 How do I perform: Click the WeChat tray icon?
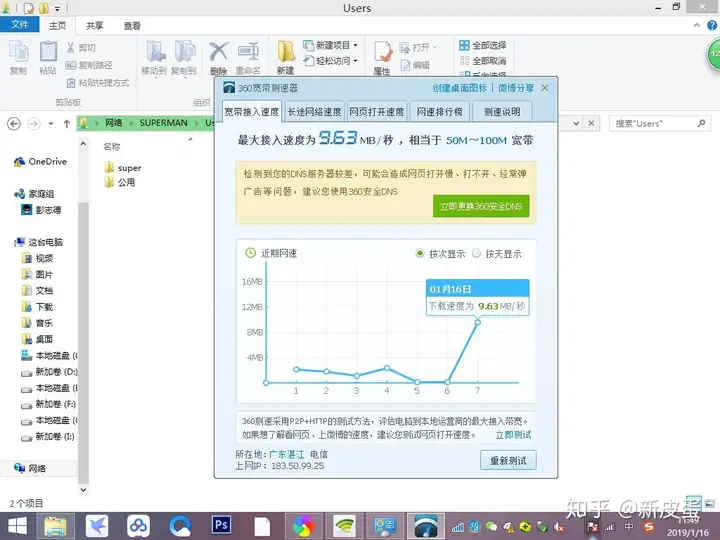pos(491,527)
